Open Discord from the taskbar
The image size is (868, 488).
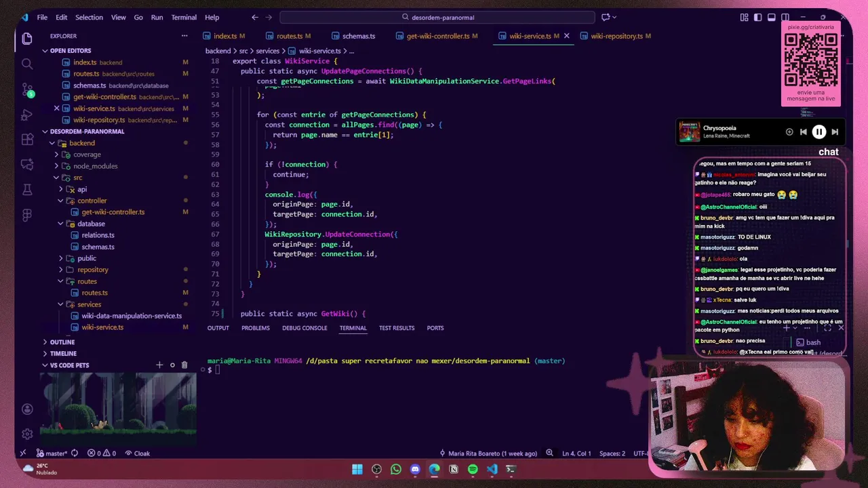point(415,469)
